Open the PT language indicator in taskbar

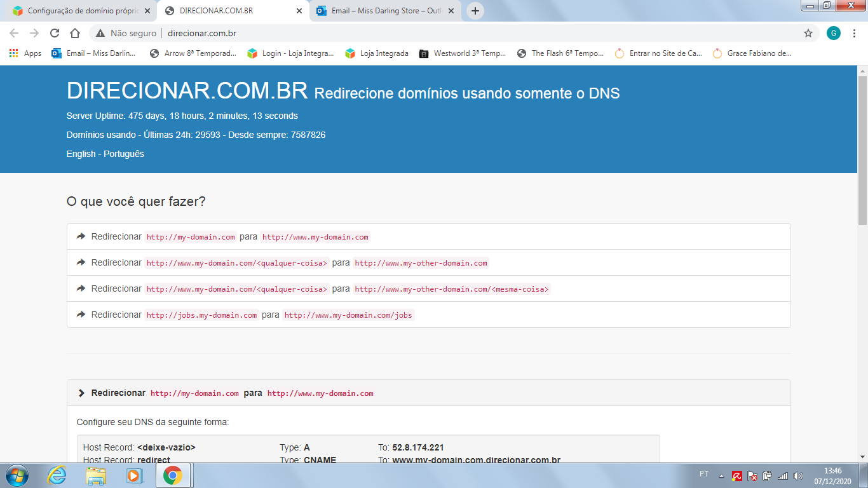[x=704, y=474]
